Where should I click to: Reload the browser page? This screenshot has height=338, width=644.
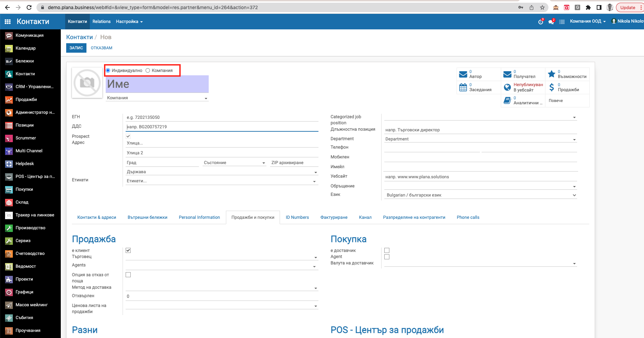29,7
